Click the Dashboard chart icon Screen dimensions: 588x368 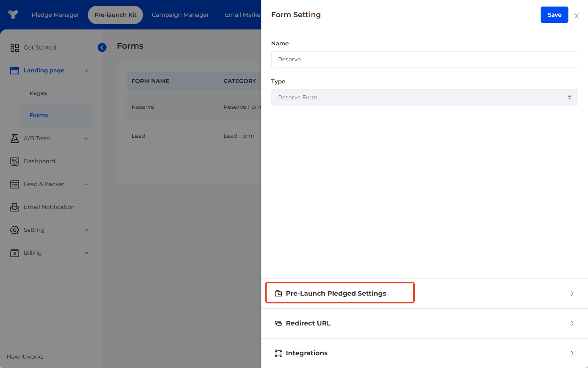pyautogui.click(x=15, y=162)
